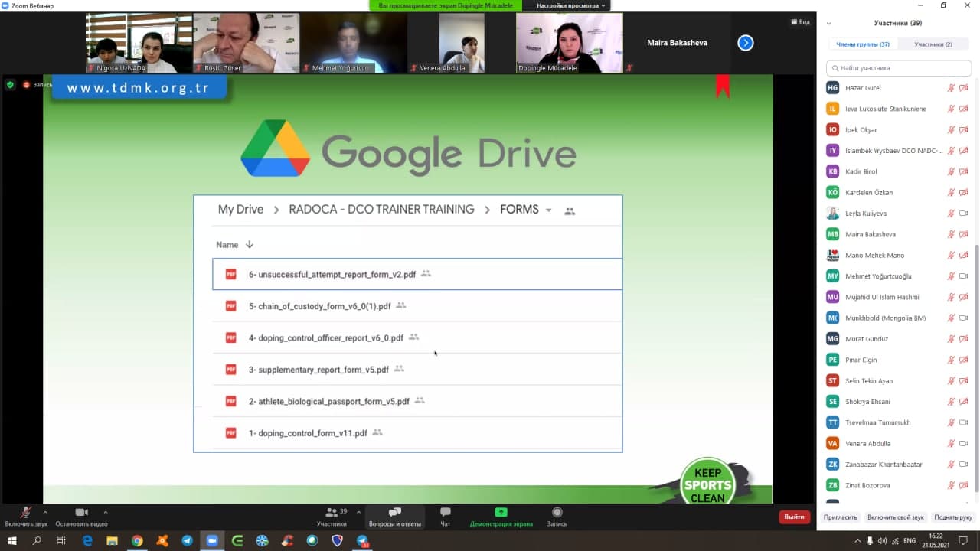980x551 pixels.
Task: Unmute microphone with Включить звук button
Action: (26, 517)
